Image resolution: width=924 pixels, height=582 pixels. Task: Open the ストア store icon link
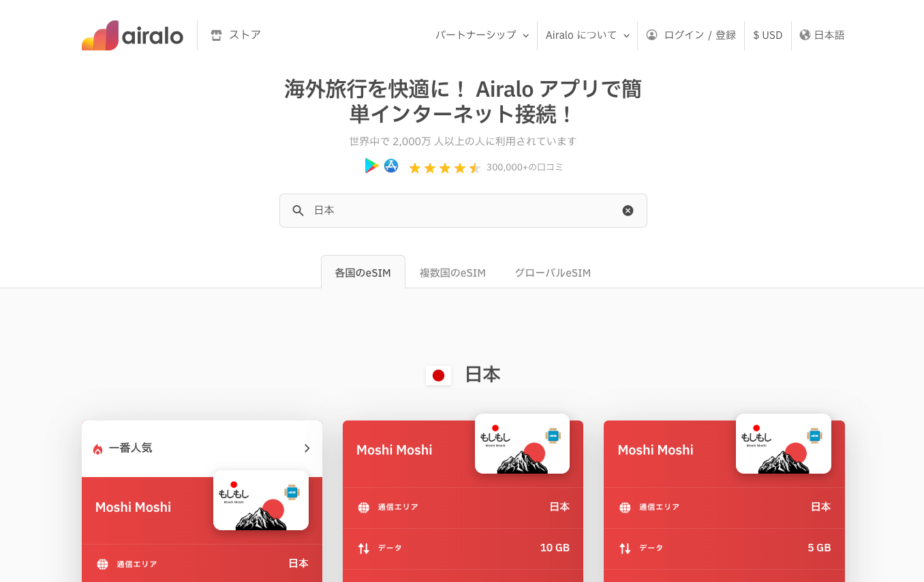point(217,35)
